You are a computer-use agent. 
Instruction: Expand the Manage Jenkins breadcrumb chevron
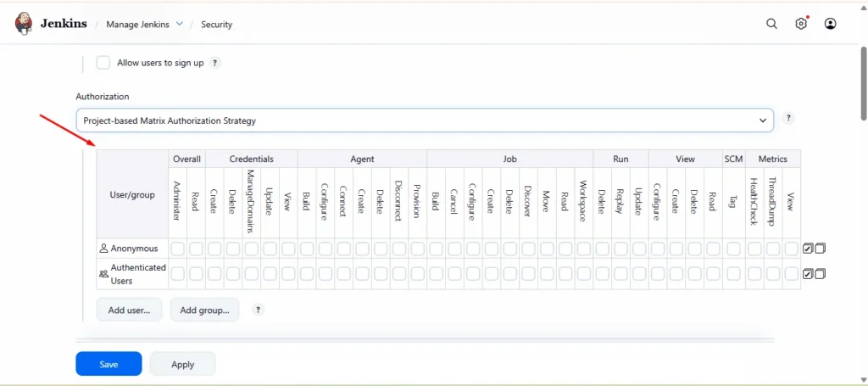(180, 24)
